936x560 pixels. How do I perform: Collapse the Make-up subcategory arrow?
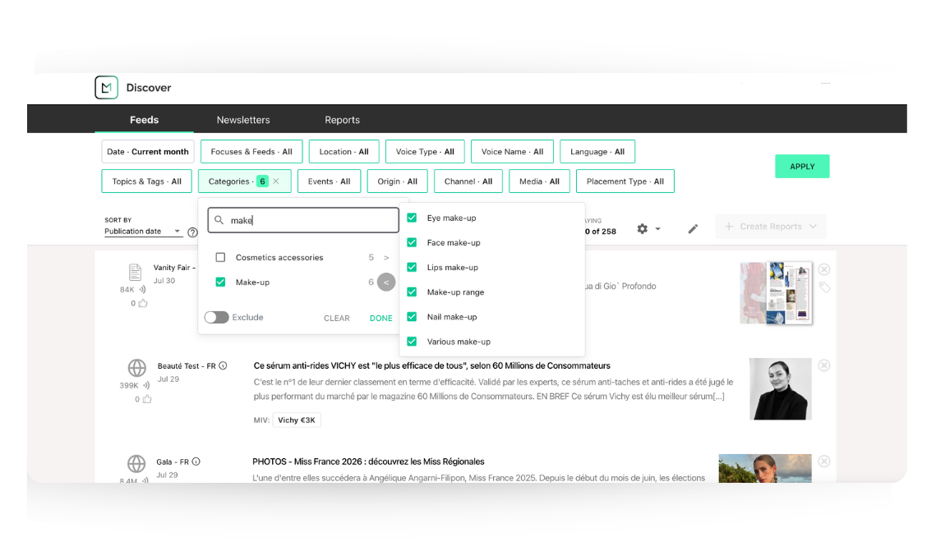tap(386, 282)
